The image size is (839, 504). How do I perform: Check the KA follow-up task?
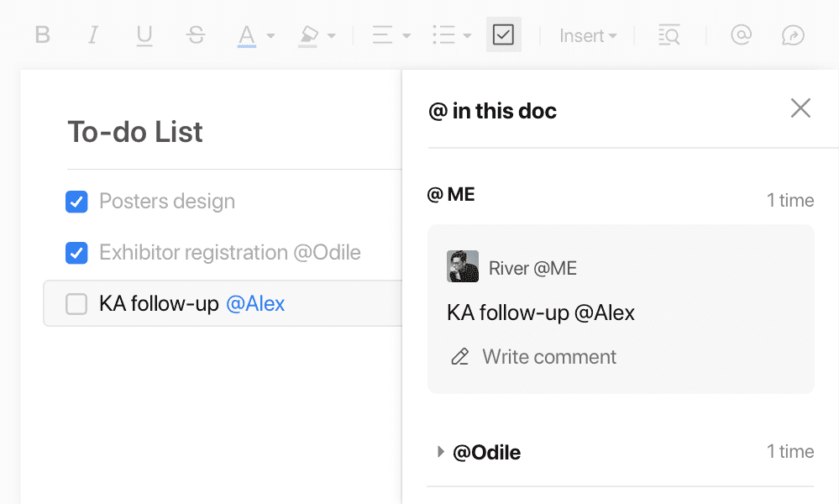coord(76,304)
